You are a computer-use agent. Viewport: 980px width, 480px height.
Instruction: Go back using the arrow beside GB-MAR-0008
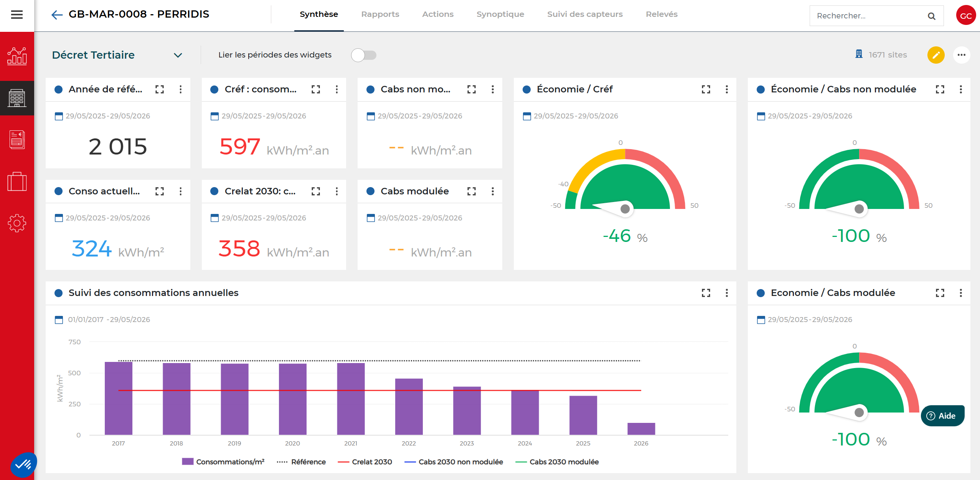tap(57, 15)
